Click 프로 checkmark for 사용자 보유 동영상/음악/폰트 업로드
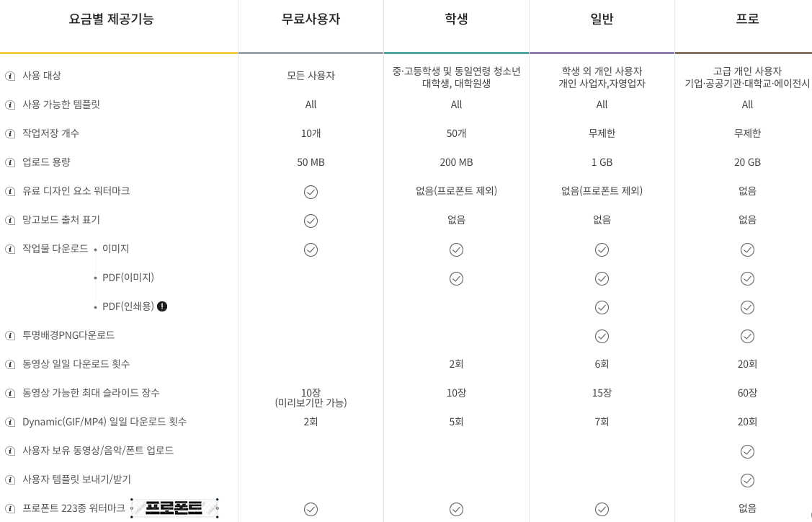Image resolution: width=812 pixels, height=522 pixels. pos(747,451)
